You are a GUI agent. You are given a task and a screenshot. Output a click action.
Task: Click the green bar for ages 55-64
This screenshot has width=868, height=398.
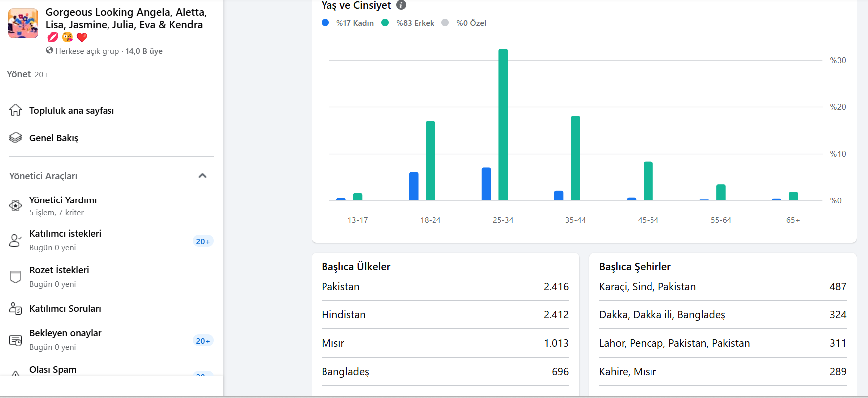coord(721,193)
